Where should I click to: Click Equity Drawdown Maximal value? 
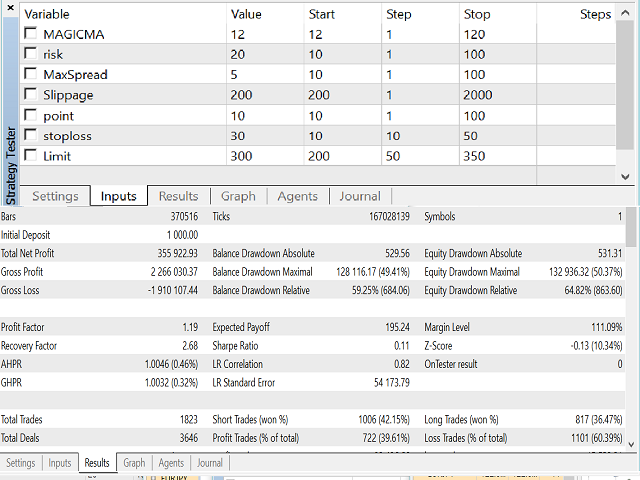pos(586,272)
